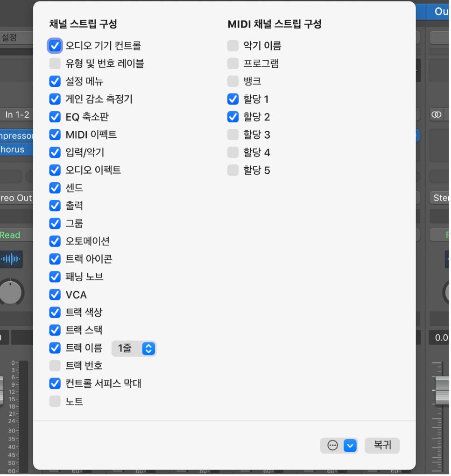Image resolution: width=451 pixels, height=476 pixels.
Task: Toggle 게인 감소 측정기 checkbox
Action: coord(55,99)
